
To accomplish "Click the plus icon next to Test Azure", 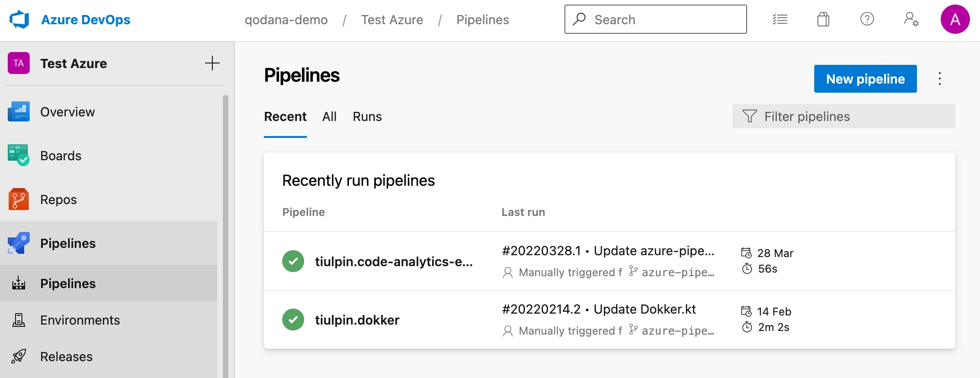I will (x=212, y=63).
